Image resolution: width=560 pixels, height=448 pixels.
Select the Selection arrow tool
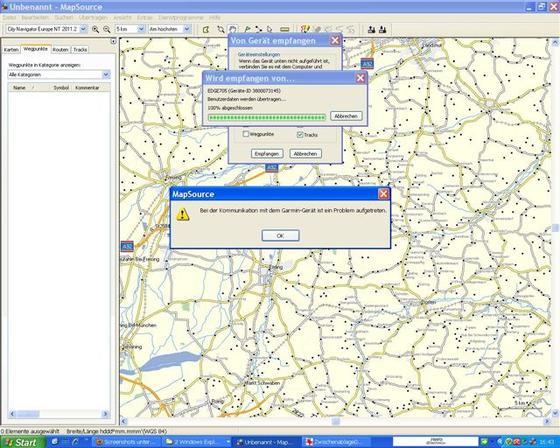[270, 30]
